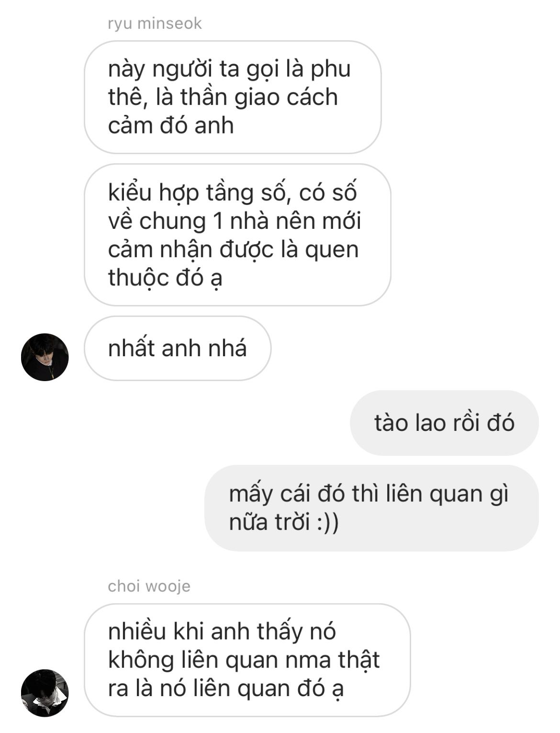560x733 pixels.
Task: Click 'ra là nó liên quan đó ạ' line
Action: (226, 689)
